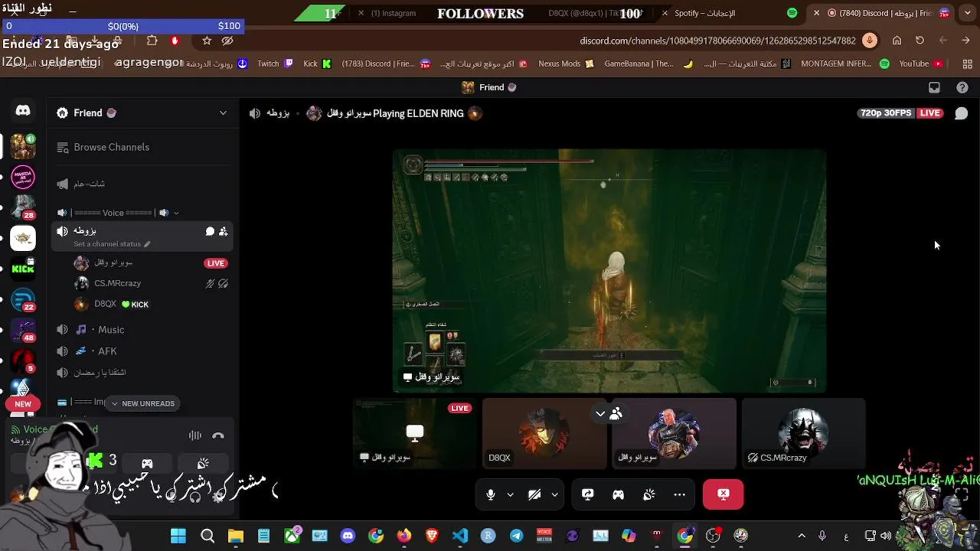Open Windows Start menu
This screenshot has height=551, width=980.
tap(178, 536)
